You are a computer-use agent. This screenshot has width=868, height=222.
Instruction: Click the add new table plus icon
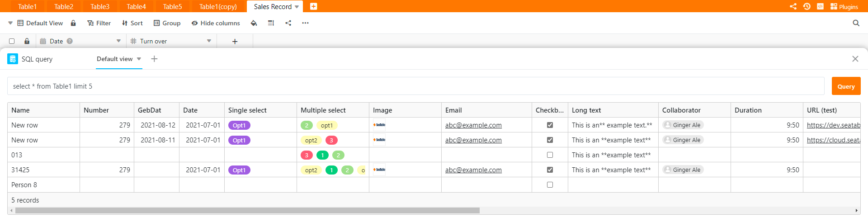313,6
